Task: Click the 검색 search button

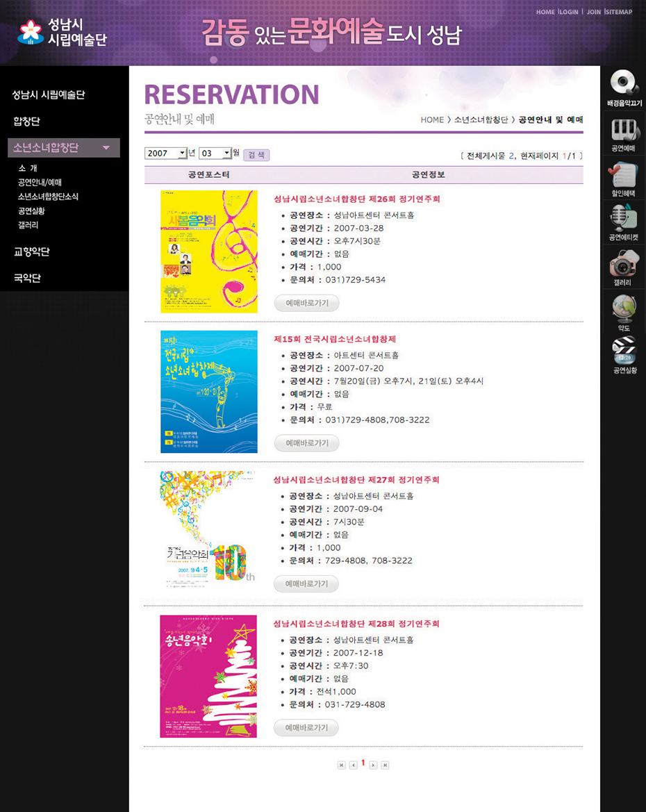Action: [256, 154]
